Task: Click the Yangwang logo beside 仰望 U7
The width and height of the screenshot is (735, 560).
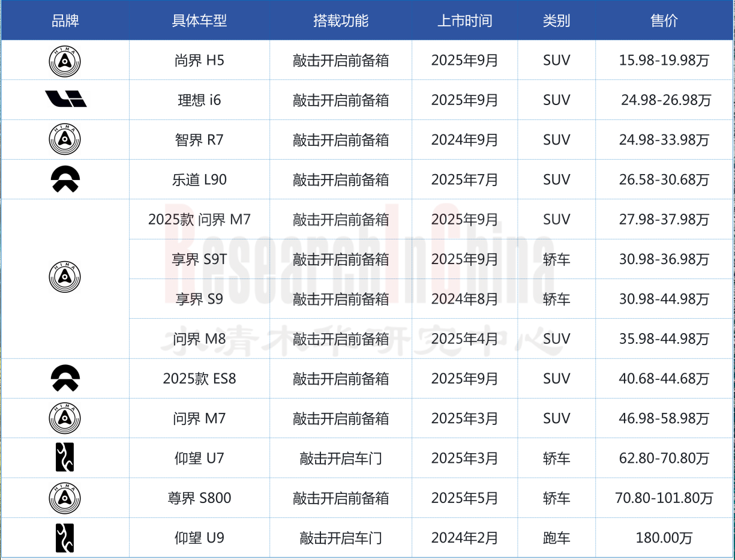Action: click(64, 458)
